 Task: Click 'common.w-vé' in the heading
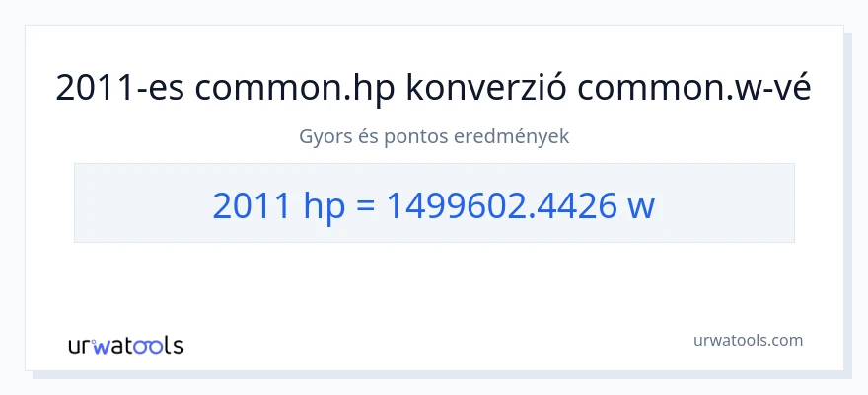(x=694, y=88)
